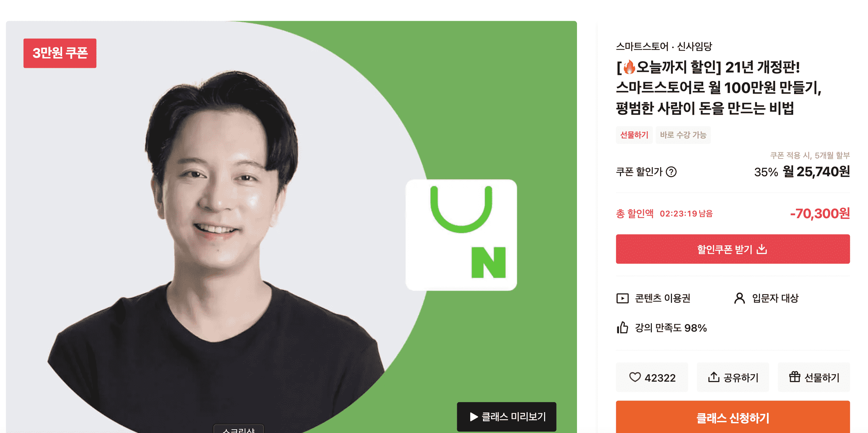868x433 pixels.
Task: Click the heart icon with 42322 likes
Action: point(635,377)
